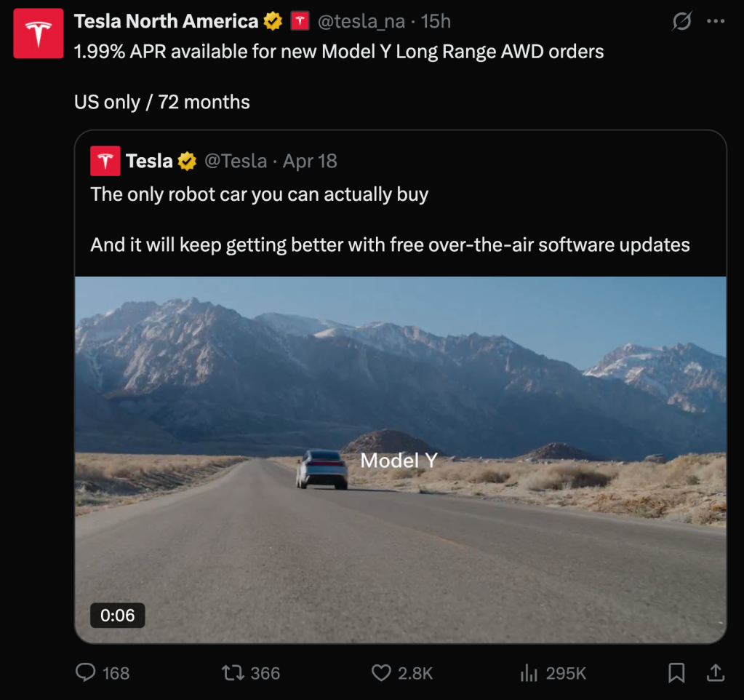Open the quoted Tesla account avatar
This screenshot has width=744, height=700.
[x=105, y=161]
